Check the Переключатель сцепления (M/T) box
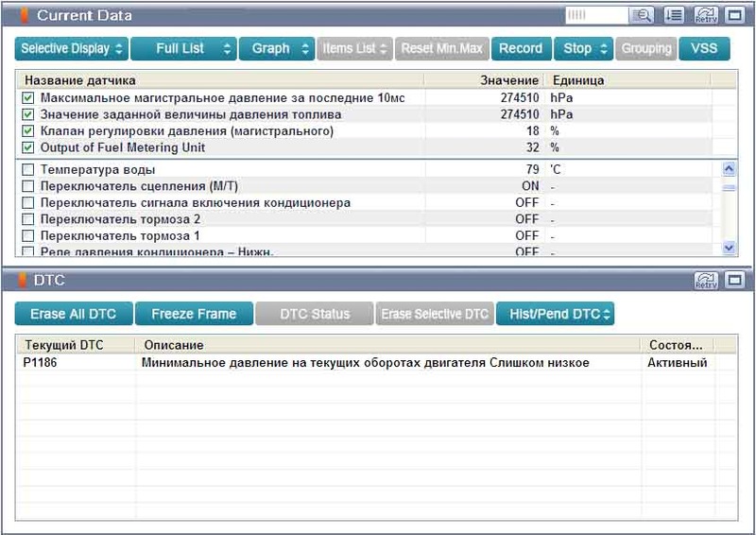The image size is (756, 535). pos(28,186)
